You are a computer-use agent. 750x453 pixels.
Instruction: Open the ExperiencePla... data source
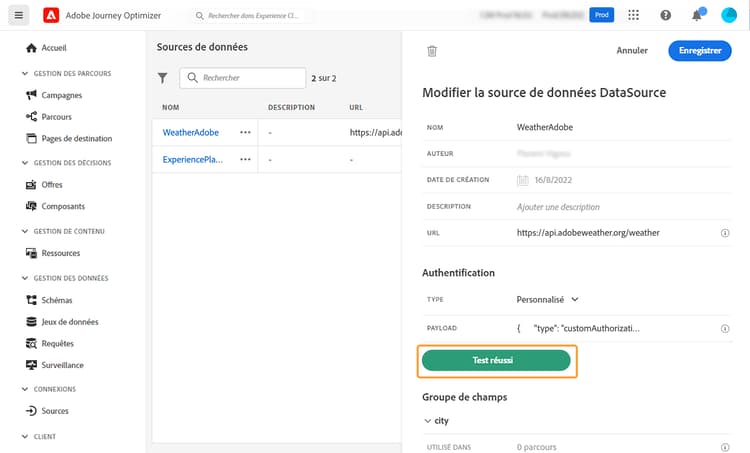click(x=193, y=159)
